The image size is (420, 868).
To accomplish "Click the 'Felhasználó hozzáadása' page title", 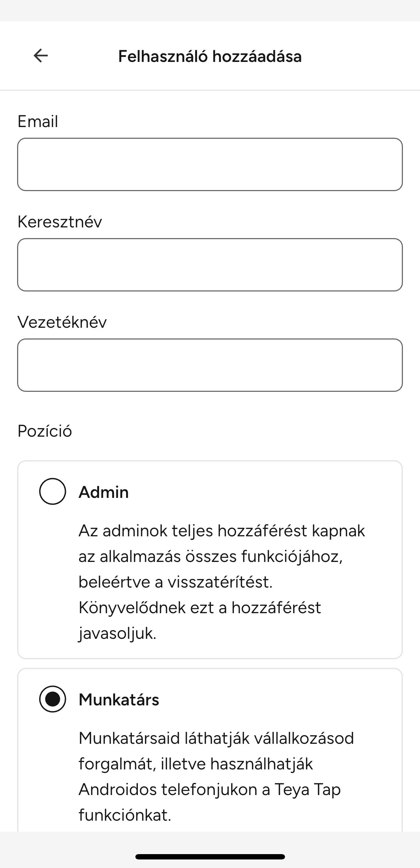I will (210, 56).
